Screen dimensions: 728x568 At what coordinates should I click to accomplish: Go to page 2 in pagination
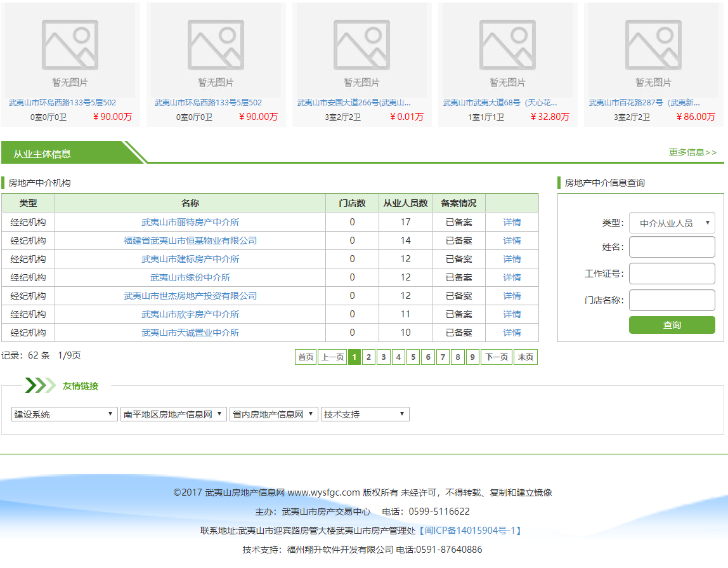point(368,357)
